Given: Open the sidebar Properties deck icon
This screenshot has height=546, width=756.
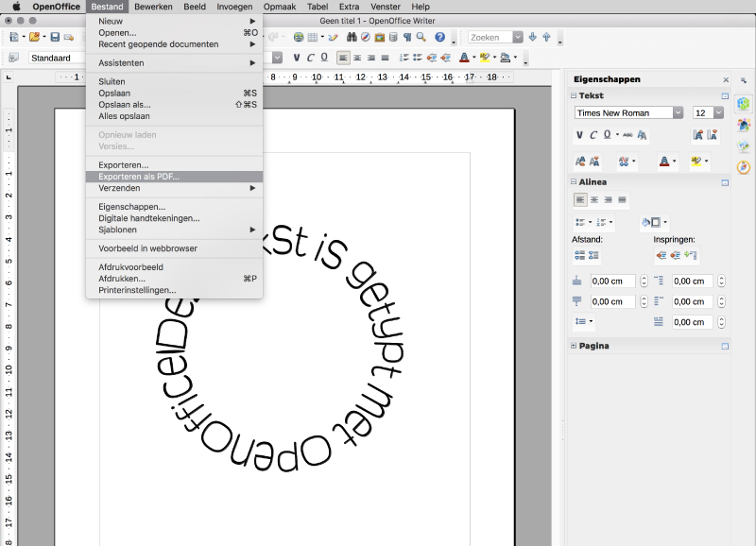Looking at the screenshot, I should [744, 104].
